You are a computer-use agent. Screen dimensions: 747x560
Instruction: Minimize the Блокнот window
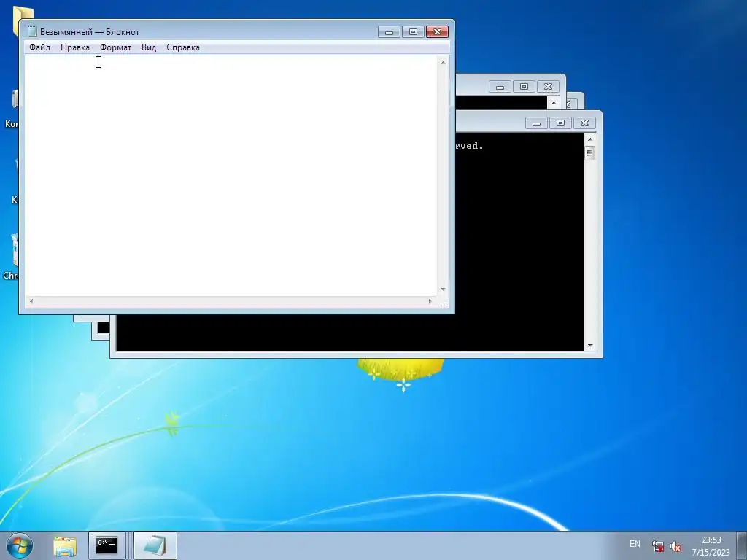(x=390, y=32)
